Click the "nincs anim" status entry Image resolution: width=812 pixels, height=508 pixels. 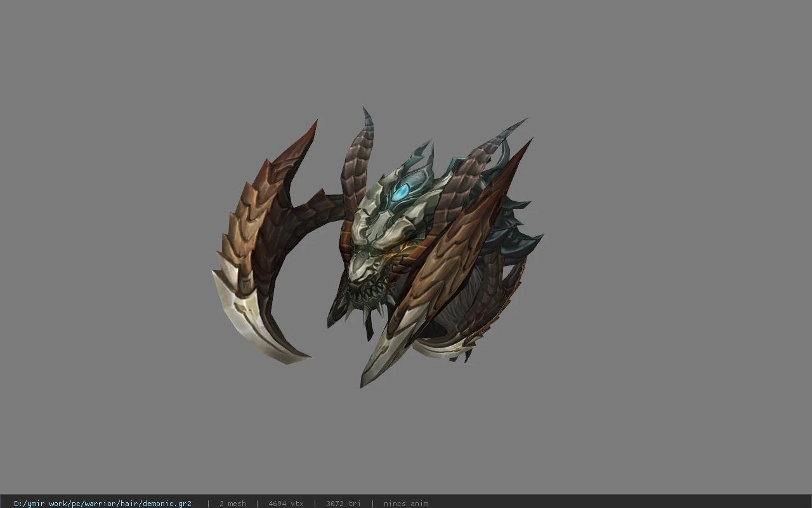tap(406, 504)
